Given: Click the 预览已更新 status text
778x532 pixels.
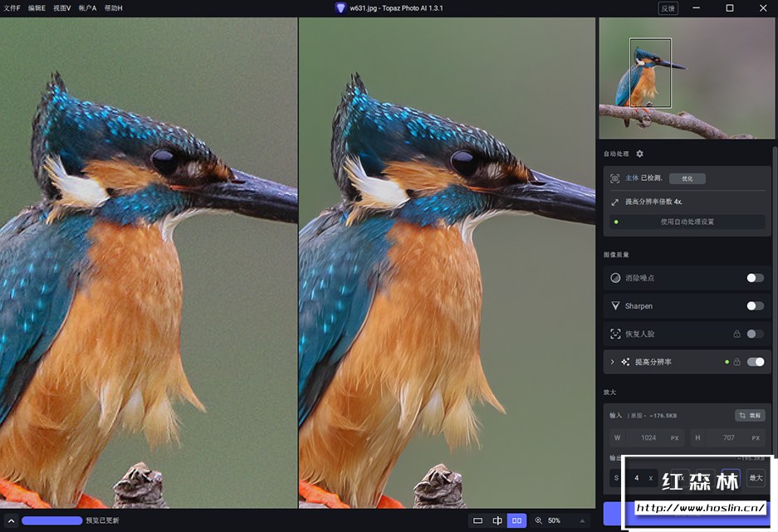Looking at the screenshot, I should 102,520.
